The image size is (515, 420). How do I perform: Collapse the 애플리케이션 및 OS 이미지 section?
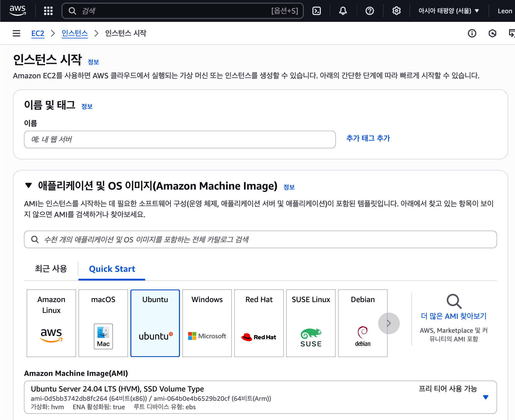[29, 185]
